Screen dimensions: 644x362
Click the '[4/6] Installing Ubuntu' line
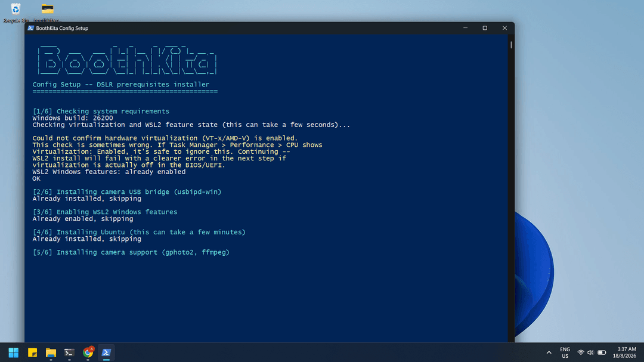[x=139, y=232]
